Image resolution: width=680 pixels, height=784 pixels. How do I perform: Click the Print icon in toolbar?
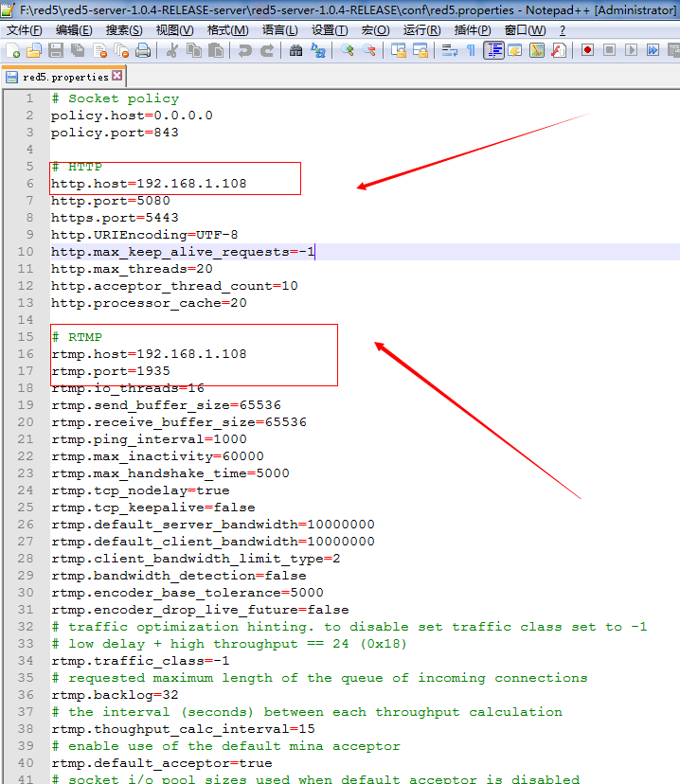click(144, 50)
